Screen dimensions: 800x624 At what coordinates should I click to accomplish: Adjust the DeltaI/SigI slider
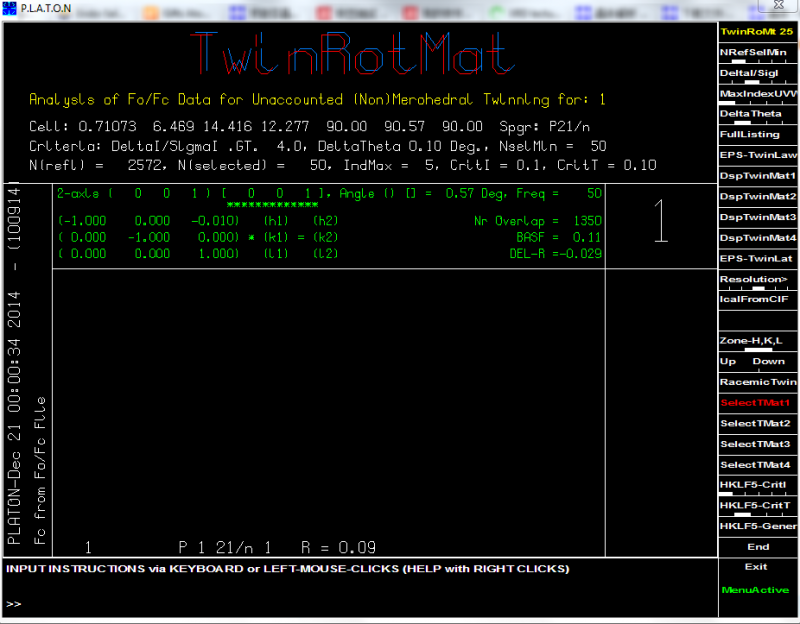(x=757, y=73)
